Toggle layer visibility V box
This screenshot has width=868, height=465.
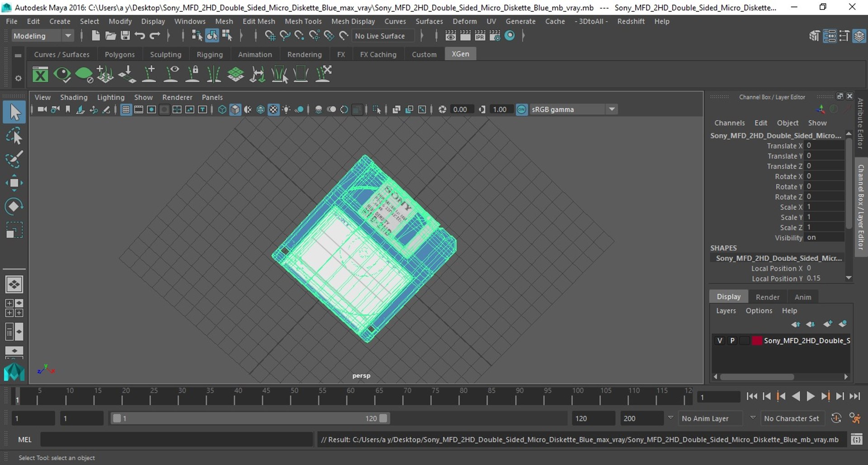(x=720, y=341)
